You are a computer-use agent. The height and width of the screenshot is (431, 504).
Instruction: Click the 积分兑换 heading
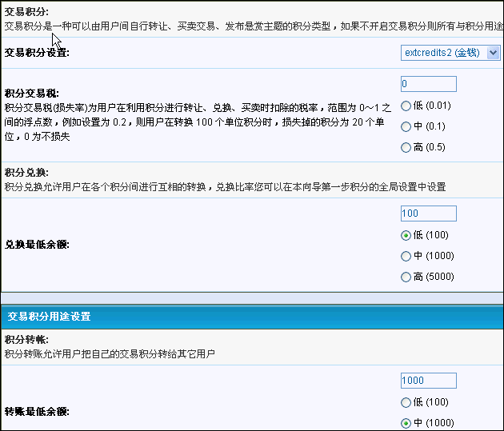click(26, 173)
